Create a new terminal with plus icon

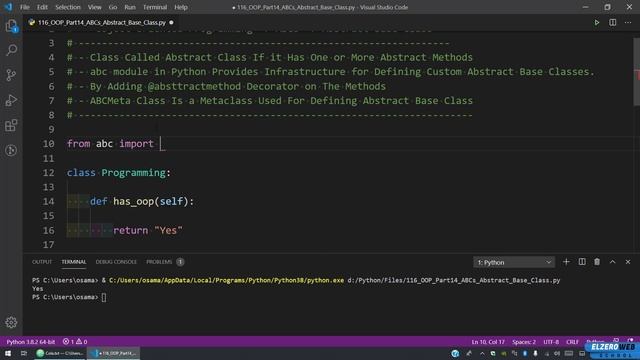(566, 262)
